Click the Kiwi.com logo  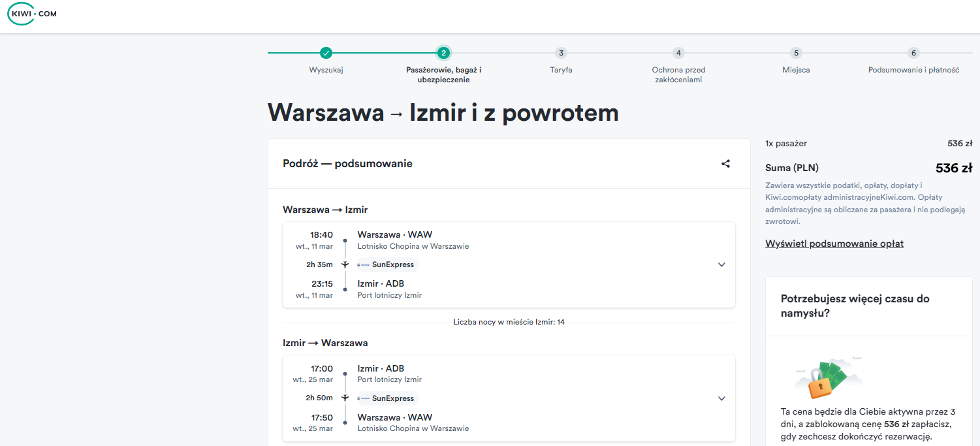pos(32,14)
